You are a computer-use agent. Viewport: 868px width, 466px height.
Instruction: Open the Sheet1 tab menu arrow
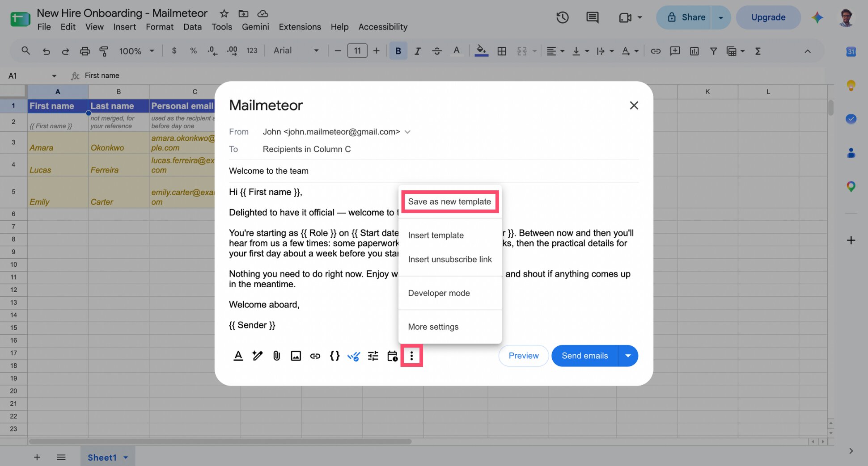[x=126, y=458]
